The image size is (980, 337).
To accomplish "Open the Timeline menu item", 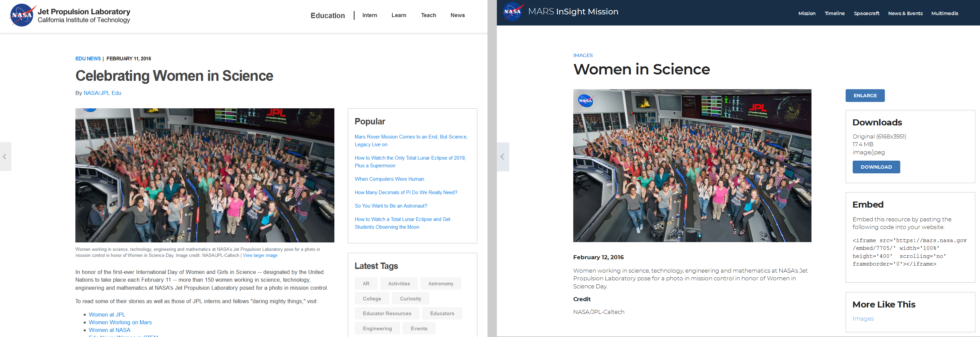I will (834, 13).
